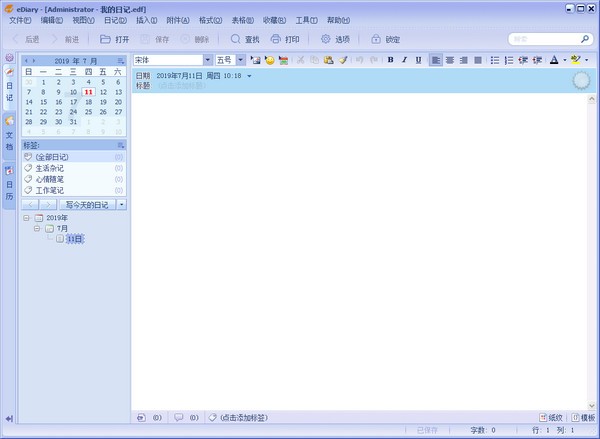Click the 模板 button in the bottom bar

582,417
